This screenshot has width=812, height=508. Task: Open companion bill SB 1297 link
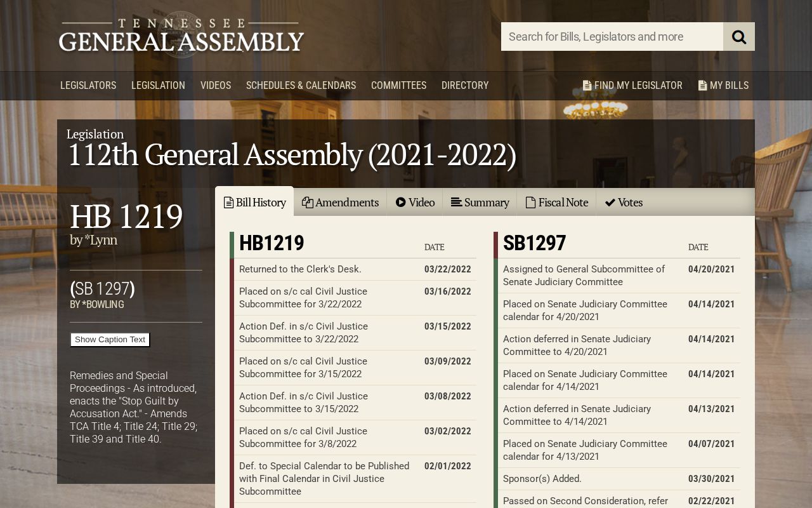pos(102,289)
